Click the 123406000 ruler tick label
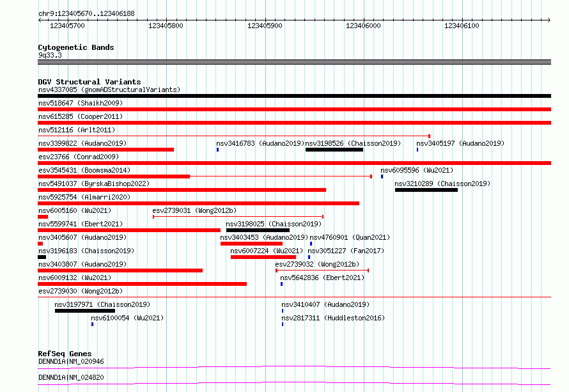 pos(363,26)
